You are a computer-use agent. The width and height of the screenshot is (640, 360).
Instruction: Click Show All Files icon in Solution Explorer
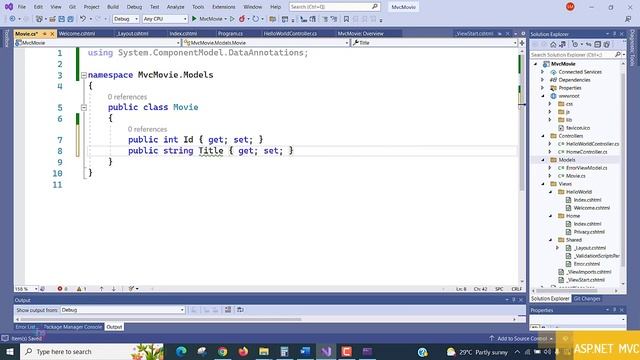(607, 44)
